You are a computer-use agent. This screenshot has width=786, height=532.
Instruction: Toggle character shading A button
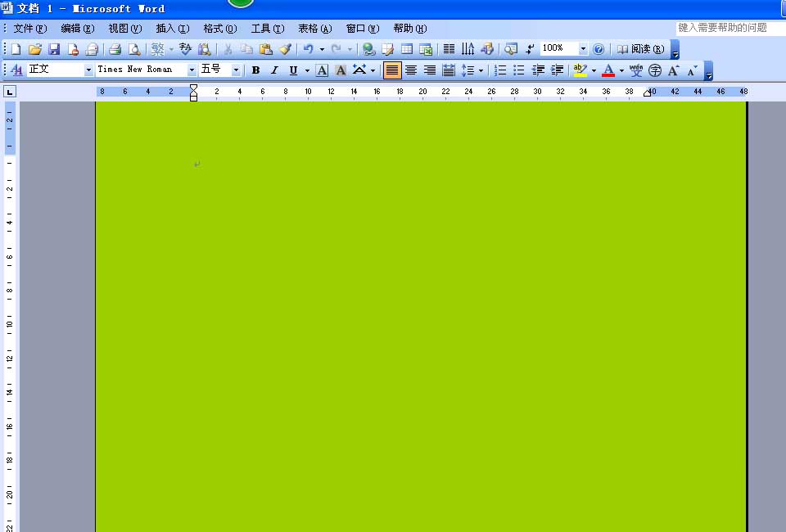pos(341,70)
